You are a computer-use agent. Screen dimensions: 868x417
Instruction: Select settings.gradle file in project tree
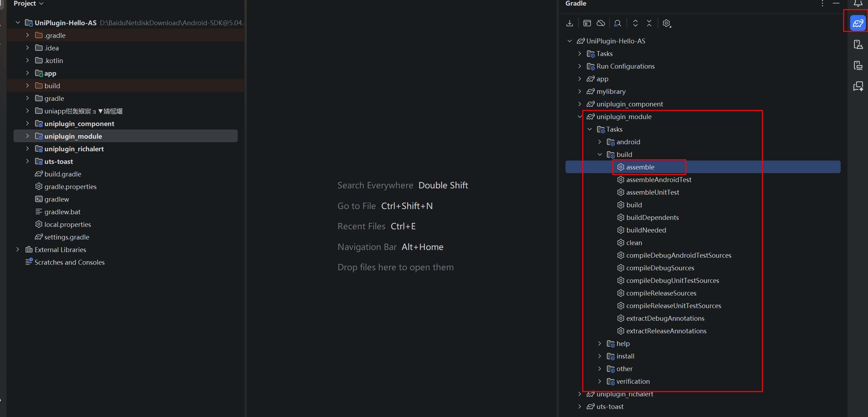pyautogui.click(x=67, y=237)
